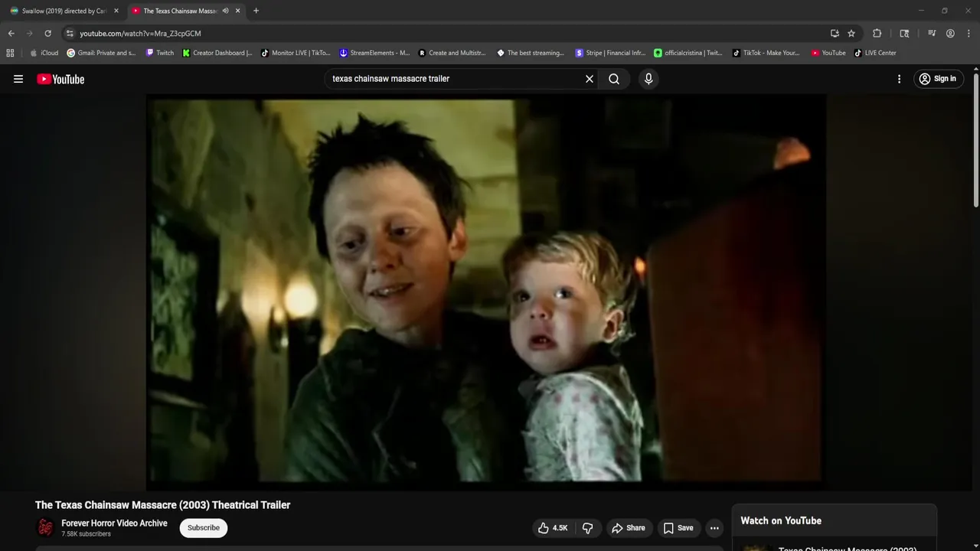Screen dimensions: 980x551
Task: Open media controls in browser toolbar
Action: coord(932,34)
